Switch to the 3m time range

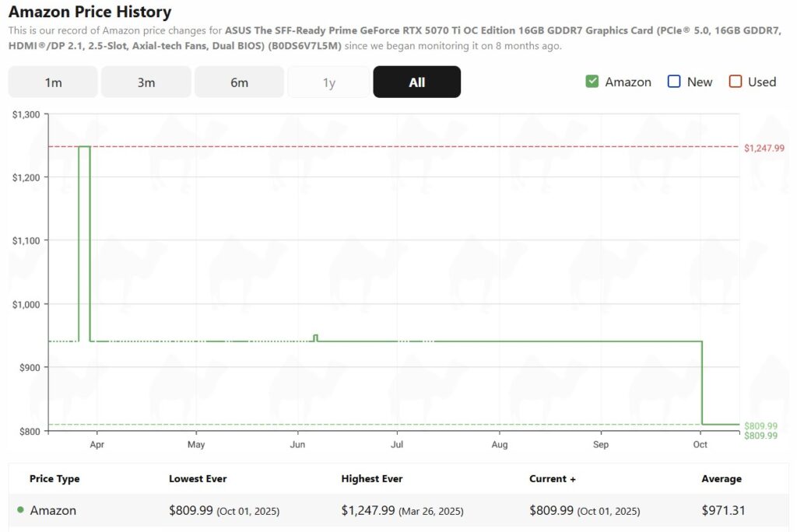pos(146,82)
